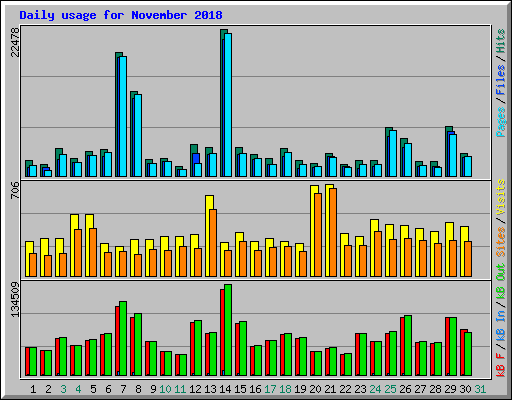Image resolution: width=512 pixels, height=400 pixels.
Task: Click the 'kB Out' legend label
Action: [x=501, y=281]
